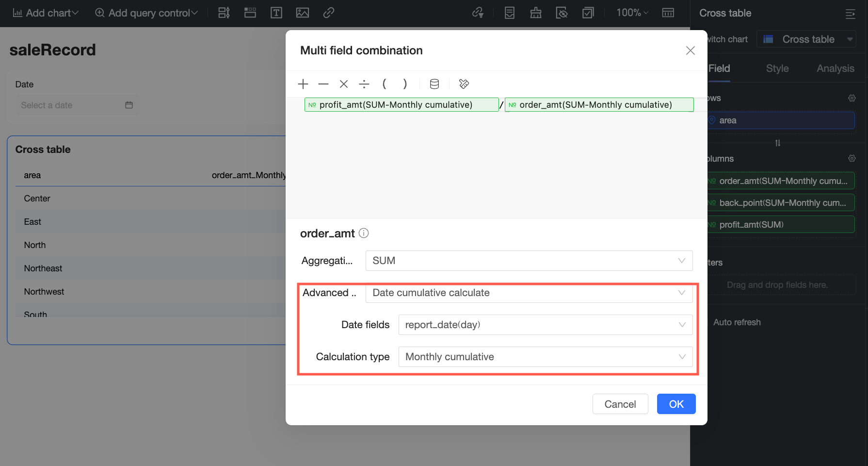Select the area row field
The image size is (868, 466).
coord(781,120)
